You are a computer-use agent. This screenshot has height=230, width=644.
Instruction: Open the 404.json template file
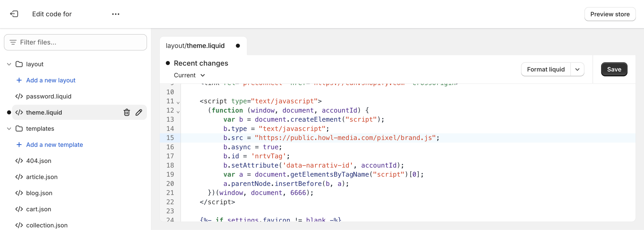[x=39, y=161]
